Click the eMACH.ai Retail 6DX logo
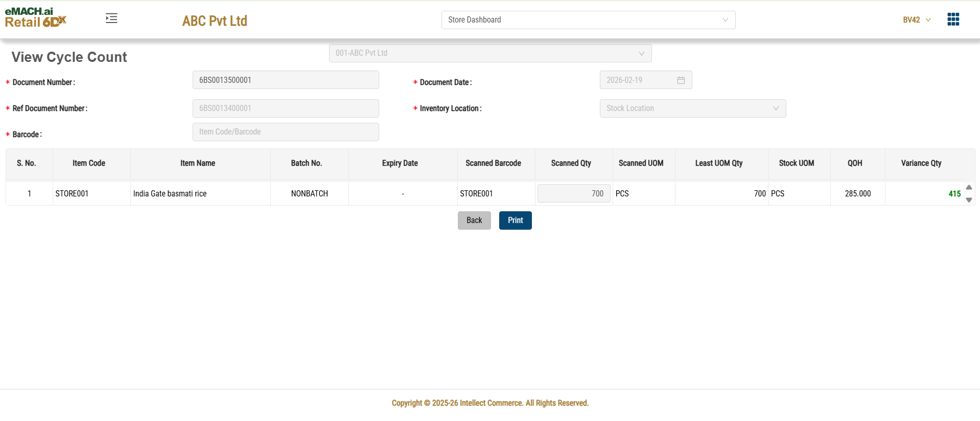Image resolution: width=980 pixels, height=421 pixels. click(x=36, y=17)
